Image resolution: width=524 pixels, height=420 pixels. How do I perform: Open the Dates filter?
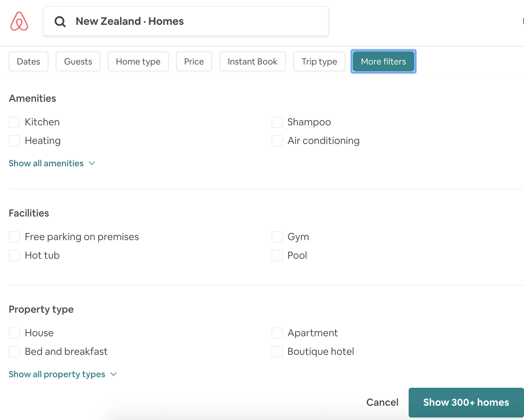28,61
